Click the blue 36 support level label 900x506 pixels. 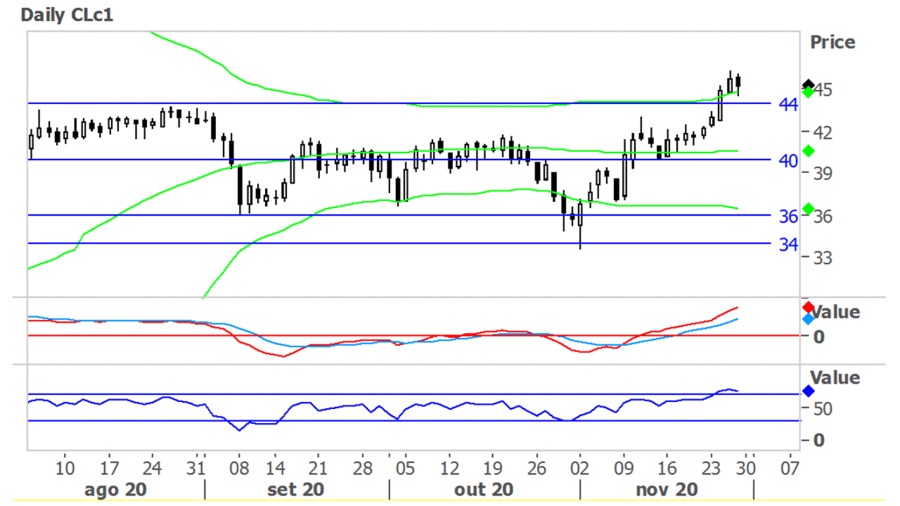coord(788,216)
